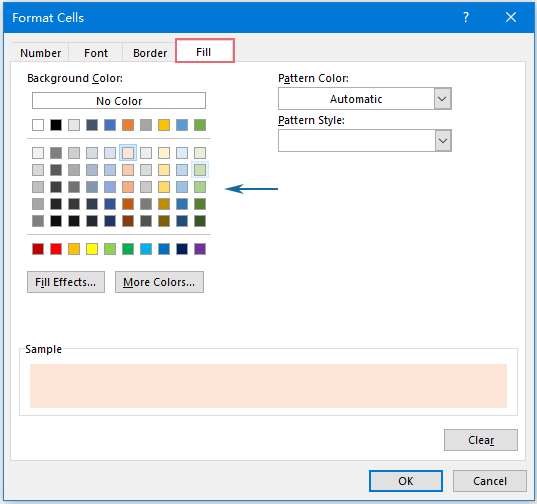Switch to the Number tab
The width and height of the screenshot is (537, 504).
click(x=40, y=53)
